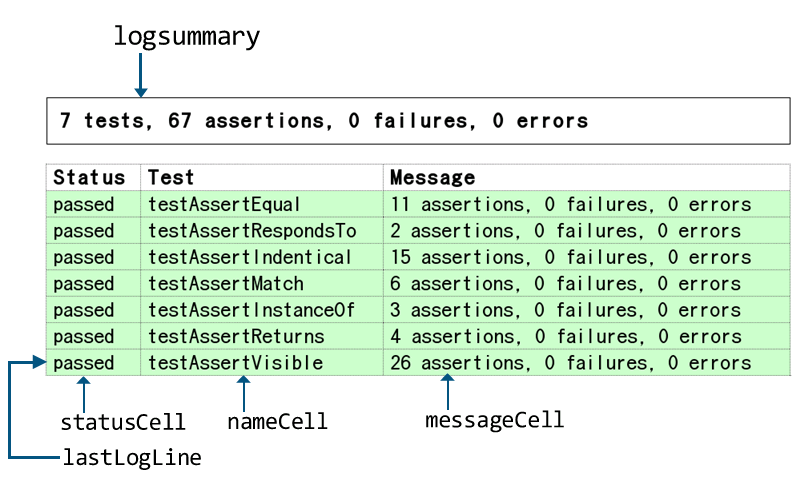Click the lastLogLine annotation label

click(x=132, y=457)
